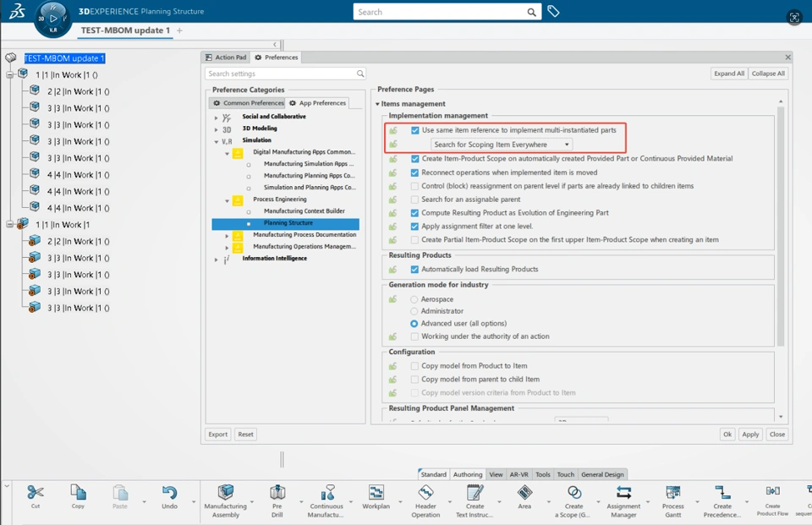Click the Export button
This screenshot has width=812, height=525.
click(217, 435)
